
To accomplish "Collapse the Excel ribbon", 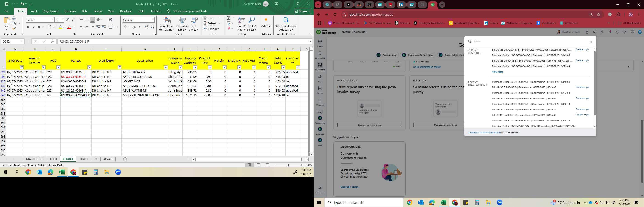I will [310, 34].
